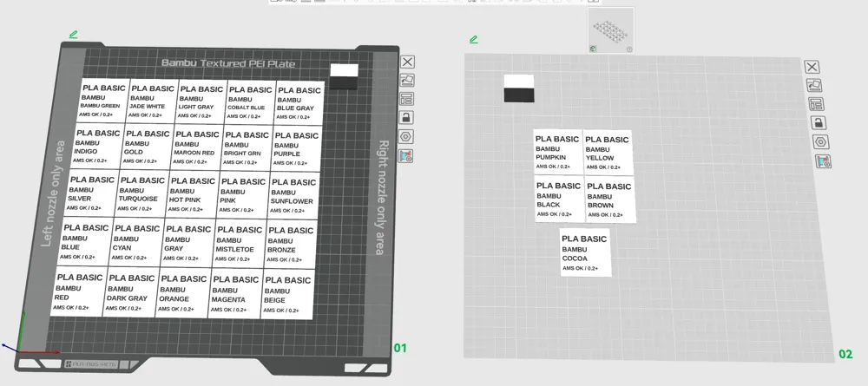Select the PUMPKIN swatch card on plate 02
The height and width of the screenshot is (386, 868).
pos(558,152)
